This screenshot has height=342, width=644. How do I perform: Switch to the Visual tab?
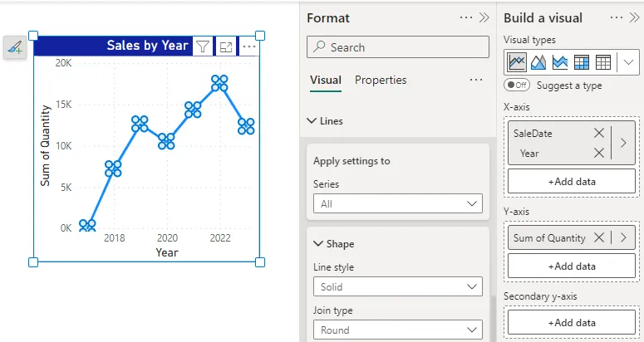click(x=326, y=81)
